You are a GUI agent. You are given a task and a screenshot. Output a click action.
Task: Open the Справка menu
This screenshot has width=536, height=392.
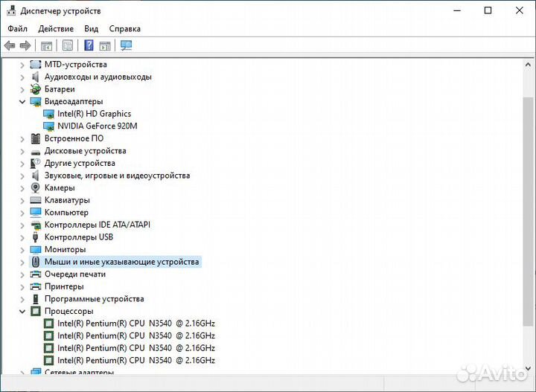[125, 29]
